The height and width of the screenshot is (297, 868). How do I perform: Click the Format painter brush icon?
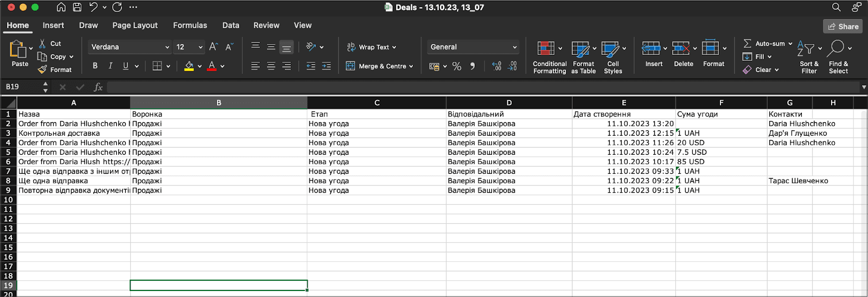coord(42,69)
